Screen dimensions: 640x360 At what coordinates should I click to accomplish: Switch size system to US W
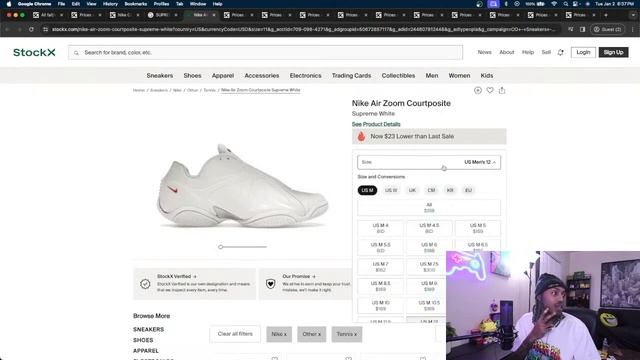tap(391, 190)
